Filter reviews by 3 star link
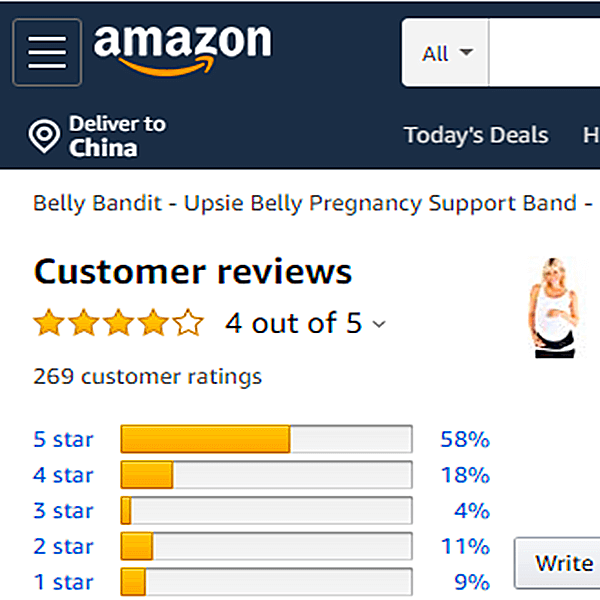 click(63, 511)
